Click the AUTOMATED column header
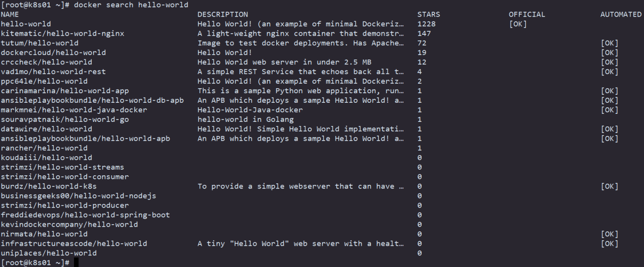The width and height of the screenshot is (644, 267). pyautogui.click(x=621, y=15)
